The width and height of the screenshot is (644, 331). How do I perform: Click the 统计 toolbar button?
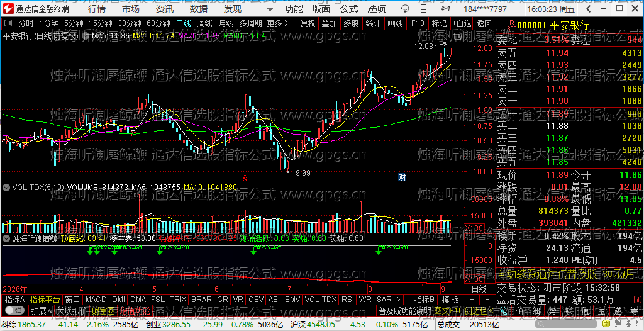pyautogui.click(x=373, y=23)
